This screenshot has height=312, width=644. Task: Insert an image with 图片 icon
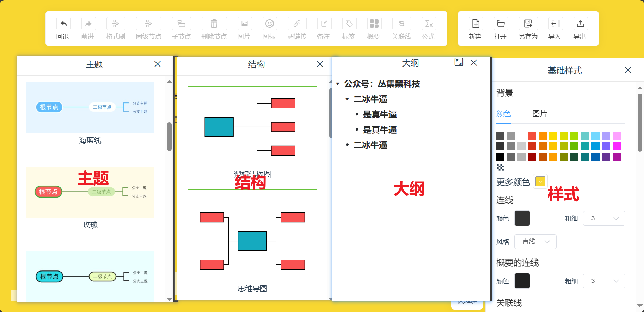click(x=245, y=24)
